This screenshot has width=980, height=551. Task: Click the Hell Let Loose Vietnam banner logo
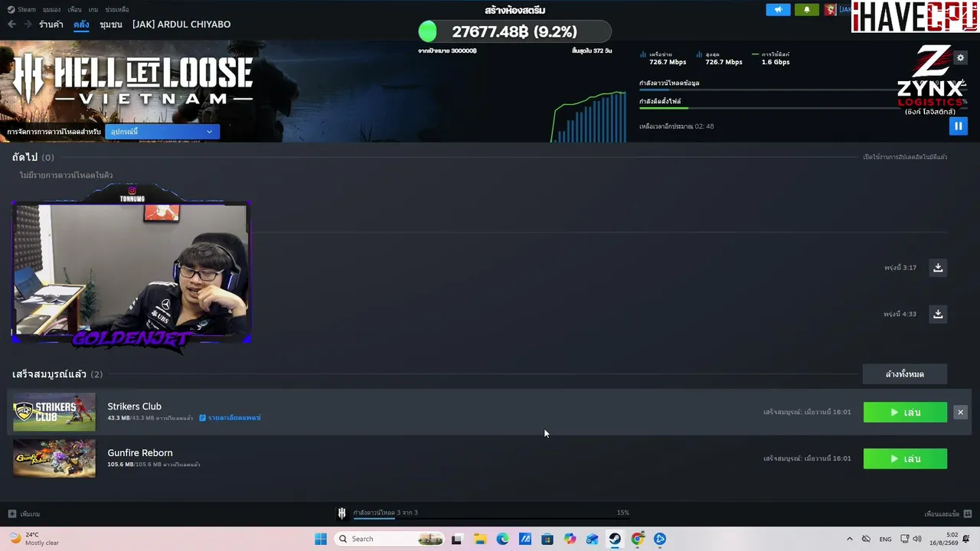click(132, 78)
